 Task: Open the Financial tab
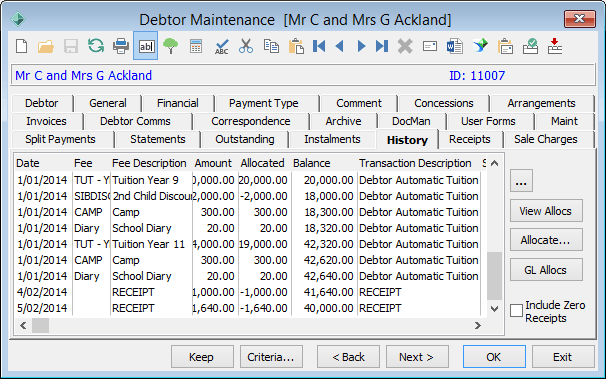tap(178, 103)
